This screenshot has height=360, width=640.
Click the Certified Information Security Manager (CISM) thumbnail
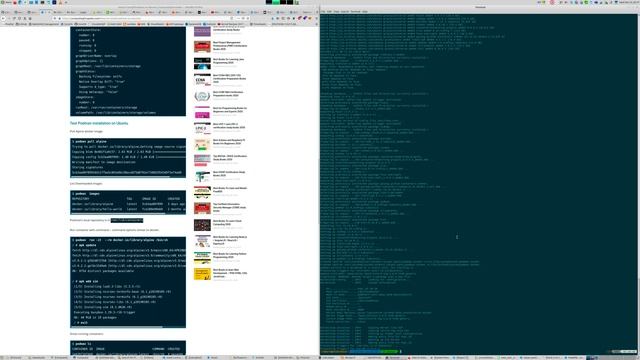(202, 208)
